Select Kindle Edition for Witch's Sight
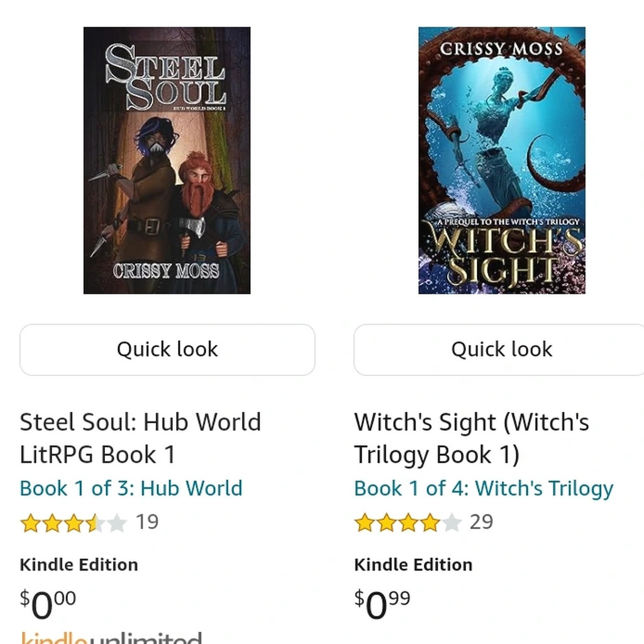This screenshot has height=644, width=644. pyautogui.click(x=413, y=564)
